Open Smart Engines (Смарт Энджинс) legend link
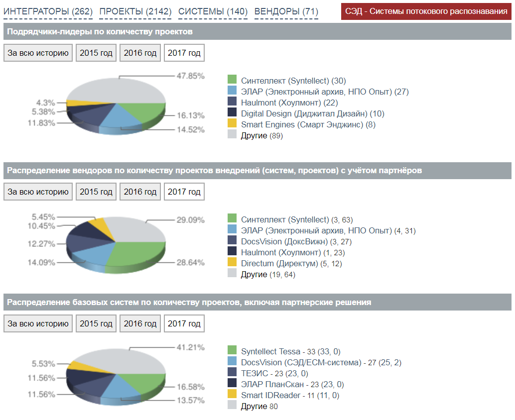 point(302,124)
